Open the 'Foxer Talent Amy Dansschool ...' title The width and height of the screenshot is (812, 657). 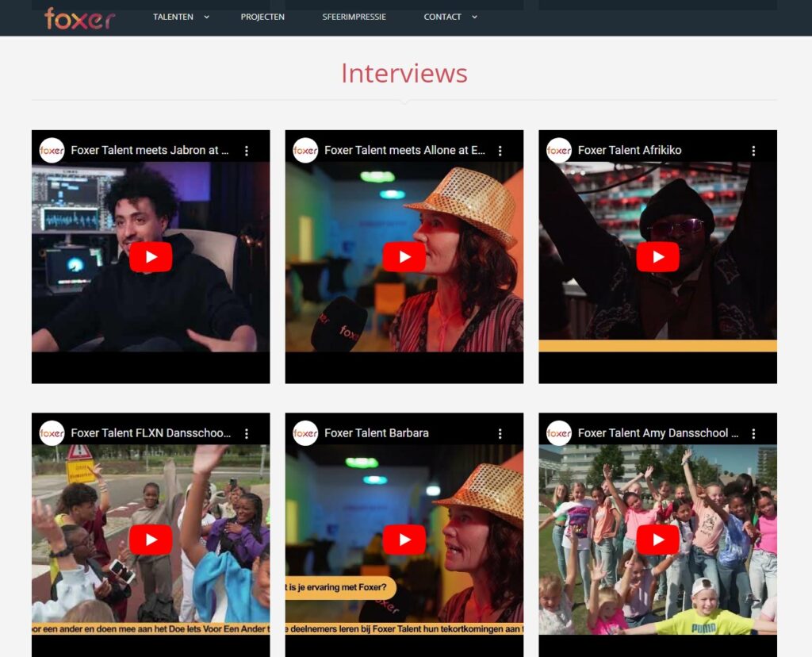(658, 433)
